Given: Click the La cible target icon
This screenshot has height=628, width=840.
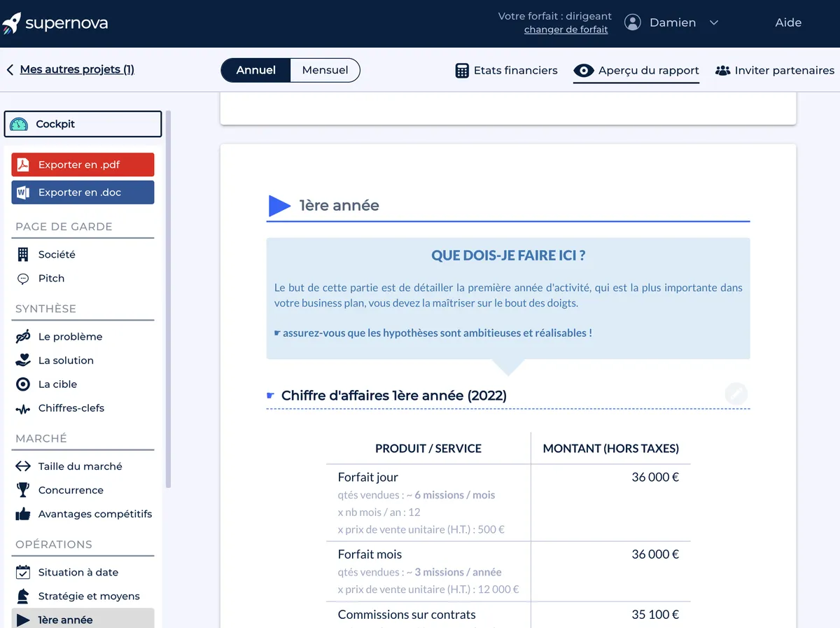Looking at the screenshot, I should coord(23,384).
